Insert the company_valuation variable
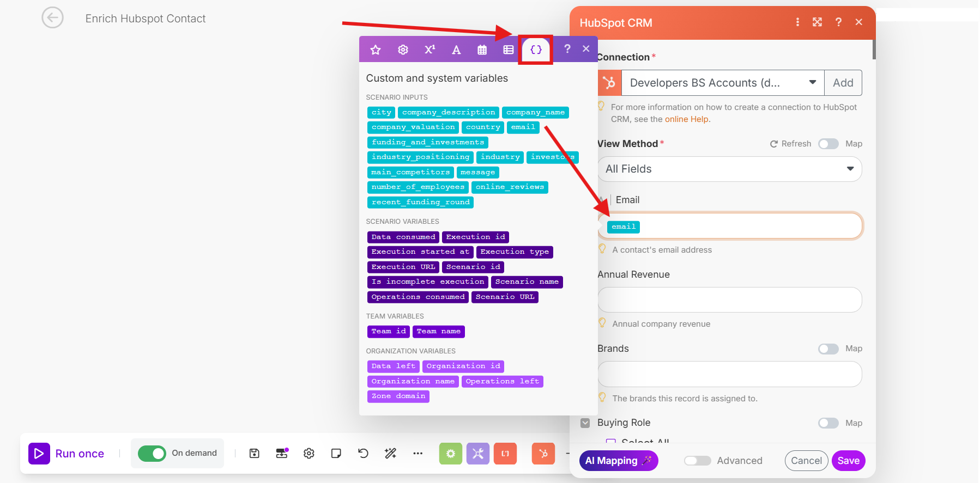The image size is (980, 483). [x=413, y=127]
